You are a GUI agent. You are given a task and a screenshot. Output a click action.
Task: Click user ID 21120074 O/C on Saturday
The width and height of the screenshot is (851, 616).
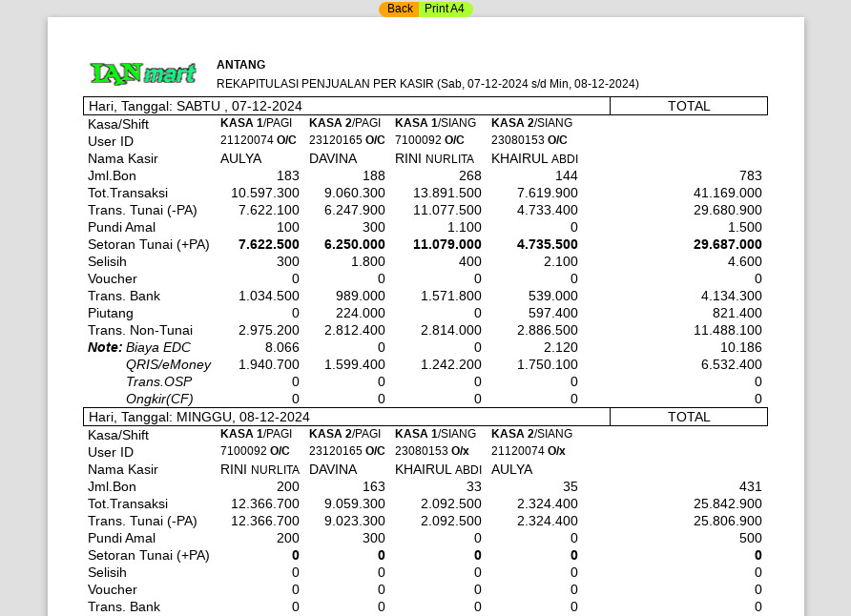pos(258,140)
